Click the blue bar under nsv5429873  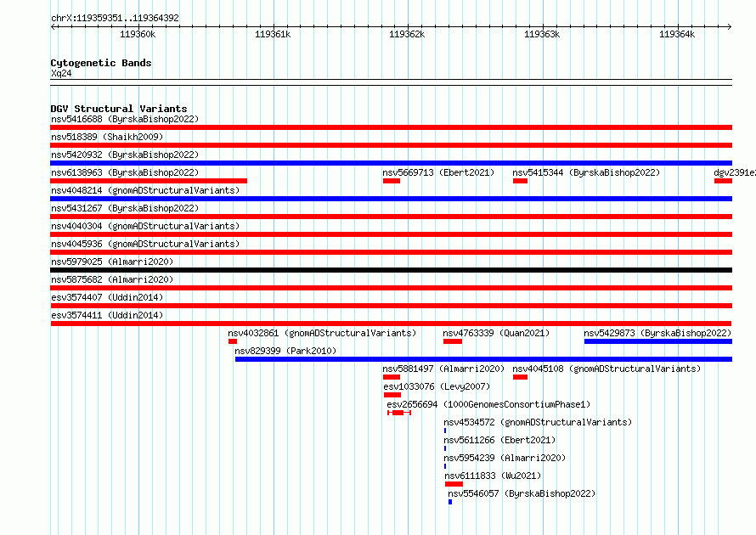click(658, 341)
